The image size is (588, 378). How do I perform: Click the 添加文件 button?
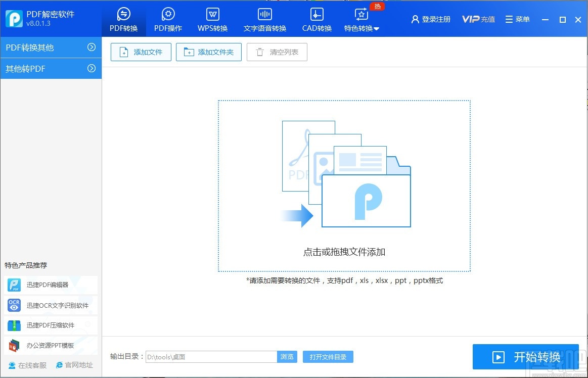coord(141,52)
